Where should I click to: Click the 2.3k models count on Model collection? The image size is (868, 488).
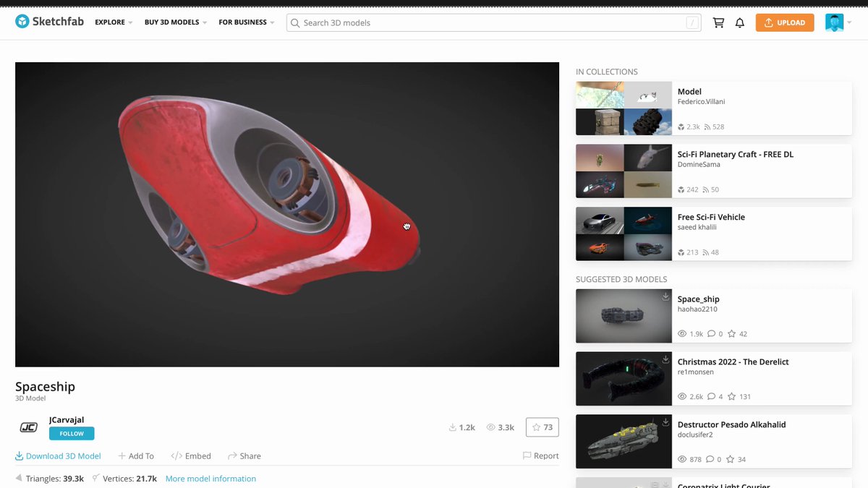click(x=689, y=127)
